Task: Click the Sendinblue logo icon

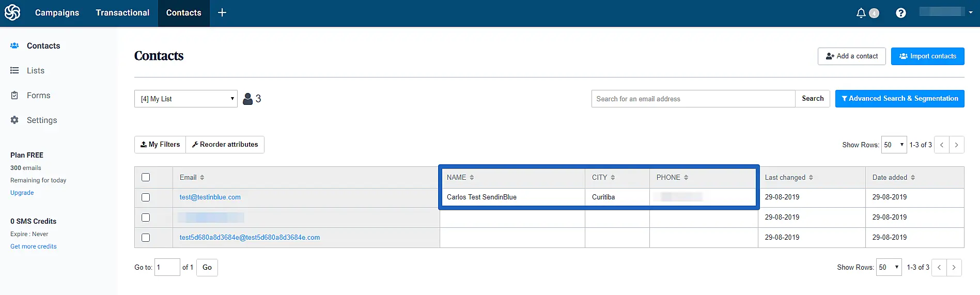Action: click(x=12, y=12)
